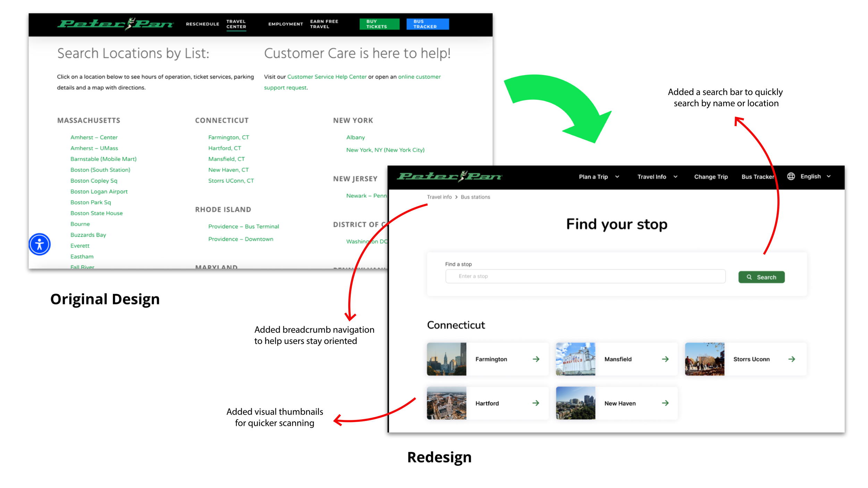Click the arrow on New Haven card
The height and width of the screenshot is (488, 868).
point(665,403)
